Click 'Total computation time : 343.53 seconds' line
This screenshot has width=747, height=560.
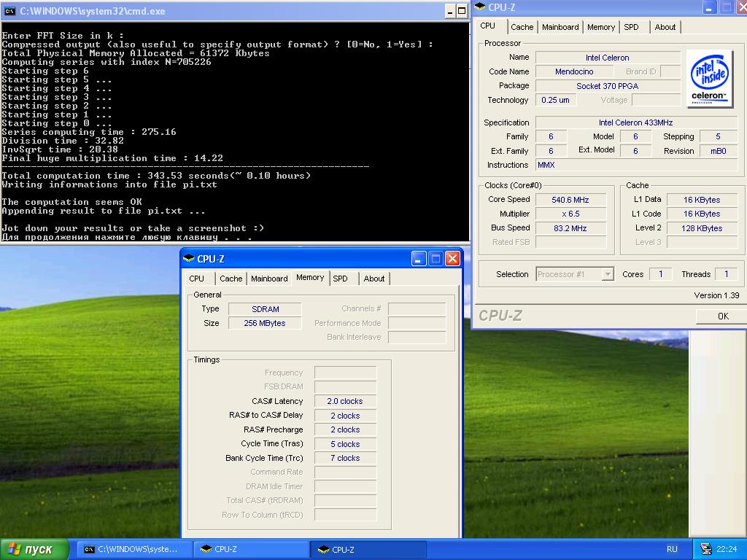pyautogui.click(x=156, y=176)
